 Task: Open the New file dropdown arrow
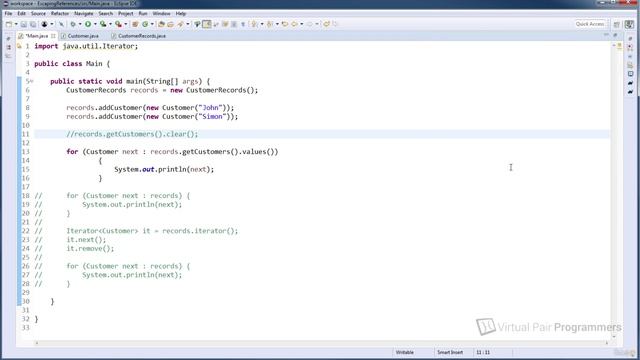16,24
